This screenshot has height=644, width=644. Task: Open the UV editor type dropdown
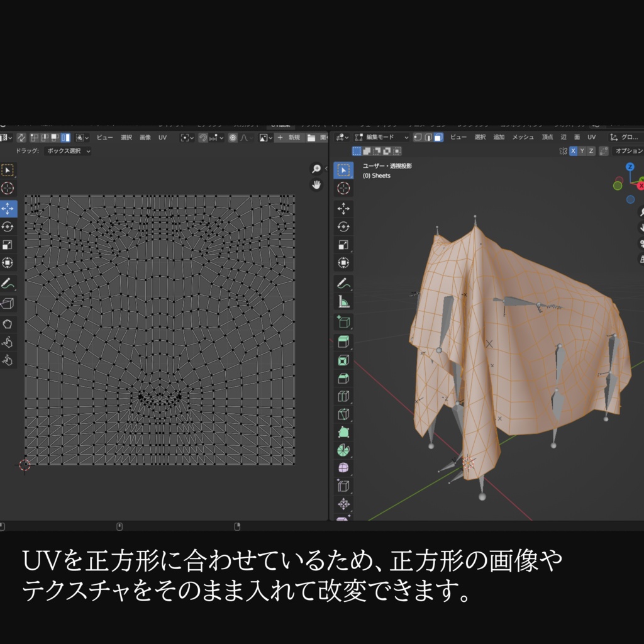point(6,138)
